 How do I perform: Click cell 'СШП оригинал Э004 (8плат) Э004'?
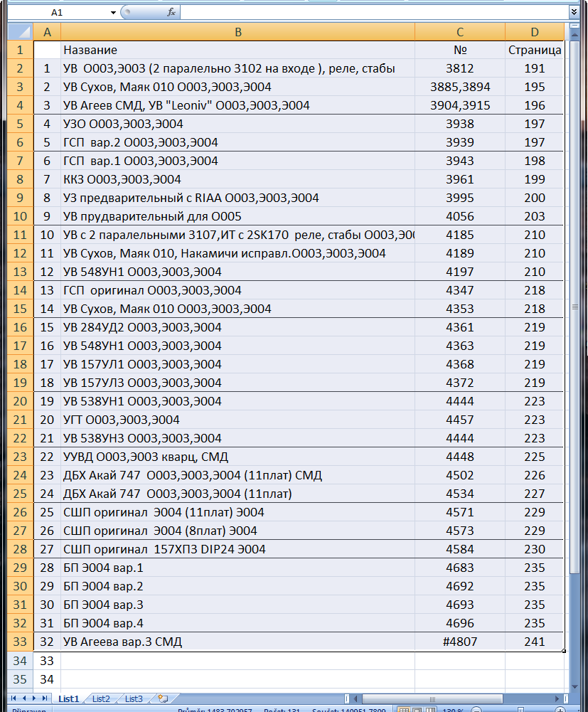tap(238, 531)
